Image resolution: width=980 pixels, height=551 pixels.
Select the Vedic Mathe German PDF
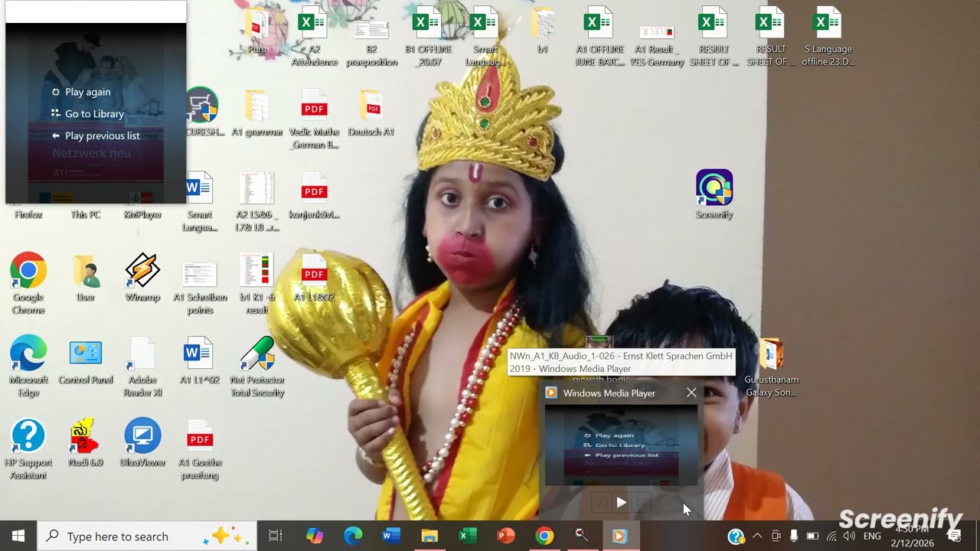pyautogui.click(x=314, y=119)
